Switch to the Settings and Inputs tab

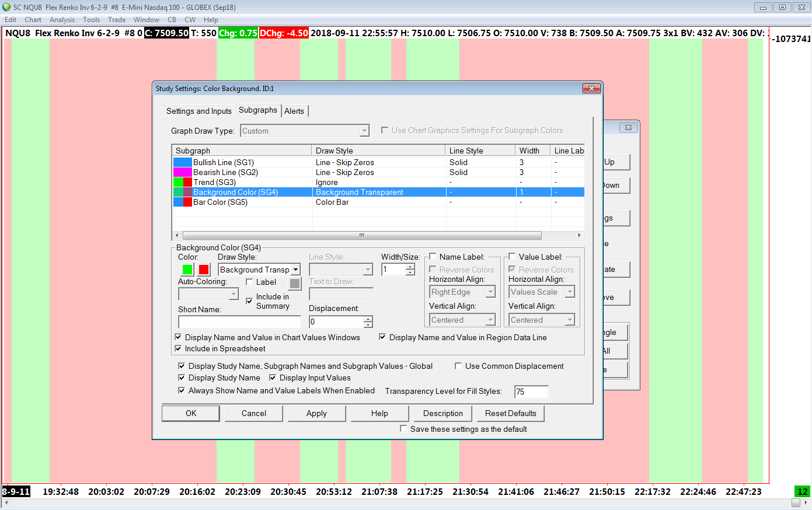[198, 111]
